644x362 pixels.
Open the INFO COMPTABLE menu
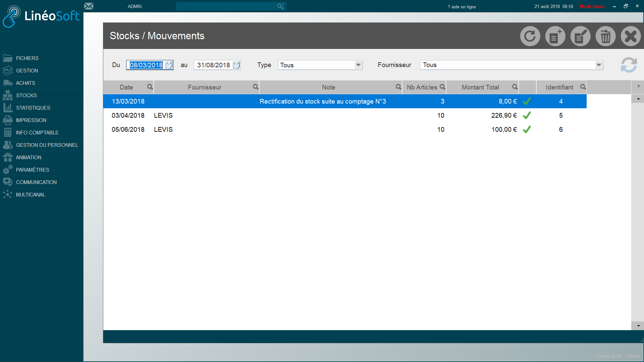point(42,133)
